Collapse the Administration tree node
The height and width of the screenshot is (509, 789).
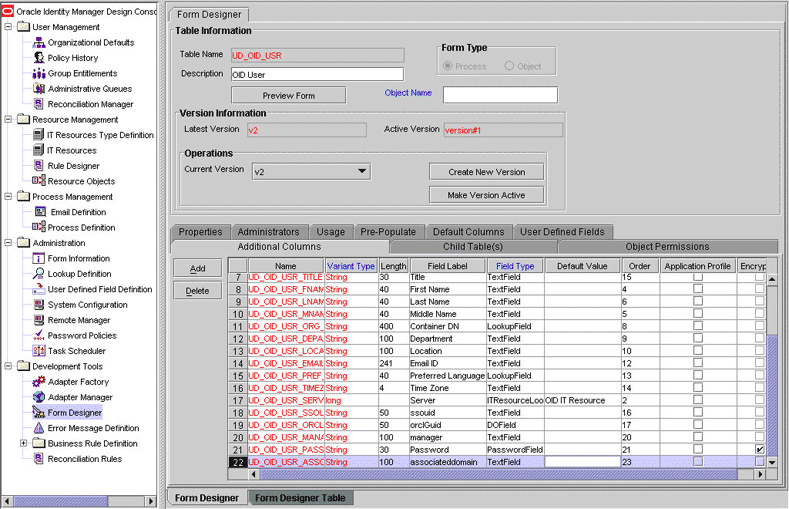point(8,243)
